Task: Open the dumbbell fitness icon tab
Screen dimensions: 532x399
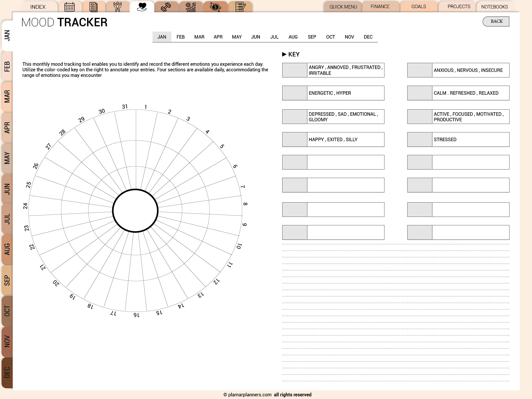Action: pyautogui.click(x=166, y=7)
